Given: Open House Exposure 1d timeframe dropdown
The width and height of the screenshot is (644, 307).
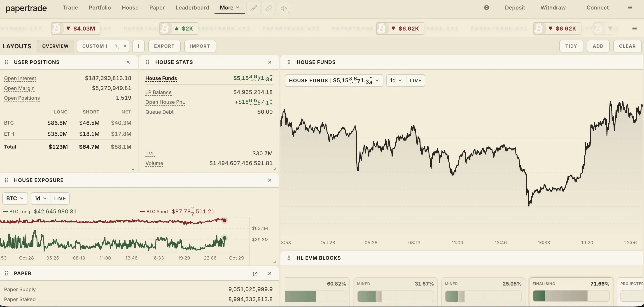Looking at the screenshot, I should pyautogui.click(x=41, y=198).
